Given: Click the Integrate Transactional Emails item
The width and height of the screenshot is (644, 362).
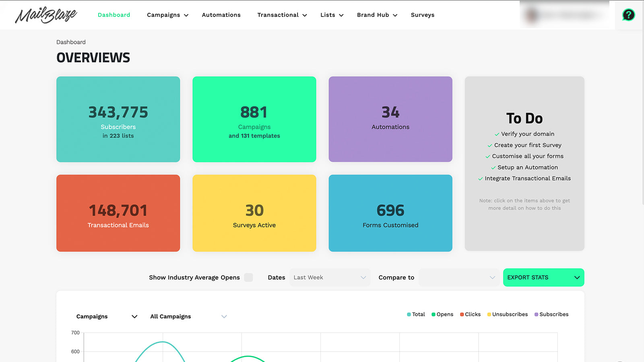Looking at the screenshot, I should click(527, 179).
